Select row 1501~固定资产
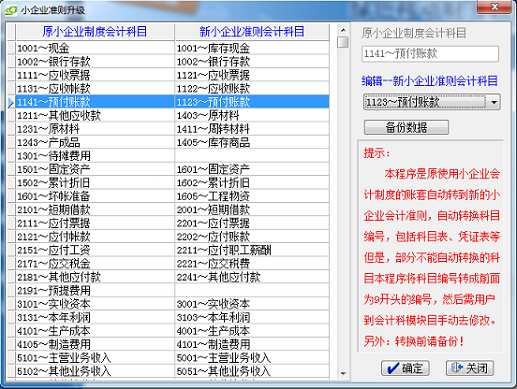517x389 pixels. 95,169
